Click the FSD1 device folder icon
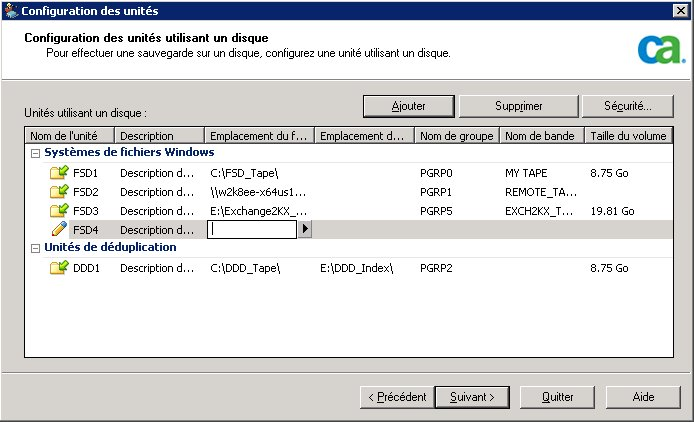Screen dimensions: 694x422 click(x=58, y=173)
